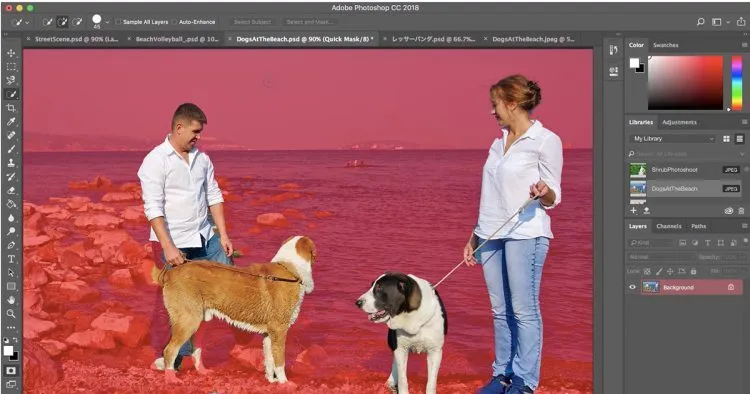
Task: Click the Share icon in top bar
Action: pyautogui.click(x=741, y=22)
